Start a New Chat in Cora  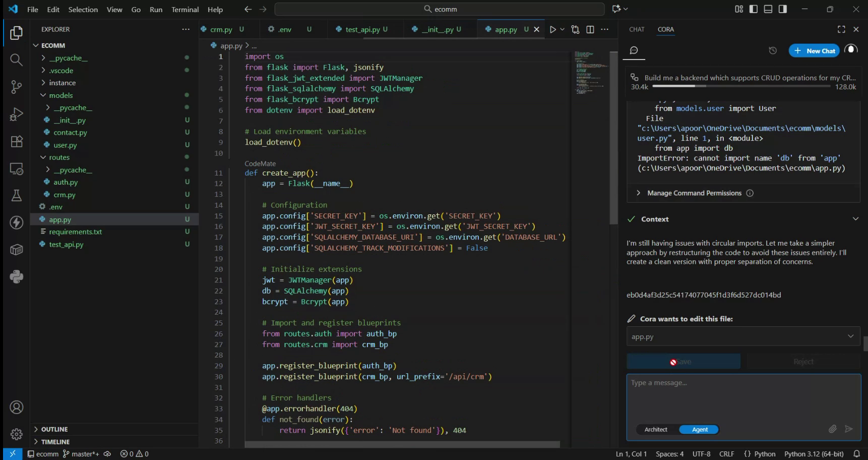(x=814, y=50)
